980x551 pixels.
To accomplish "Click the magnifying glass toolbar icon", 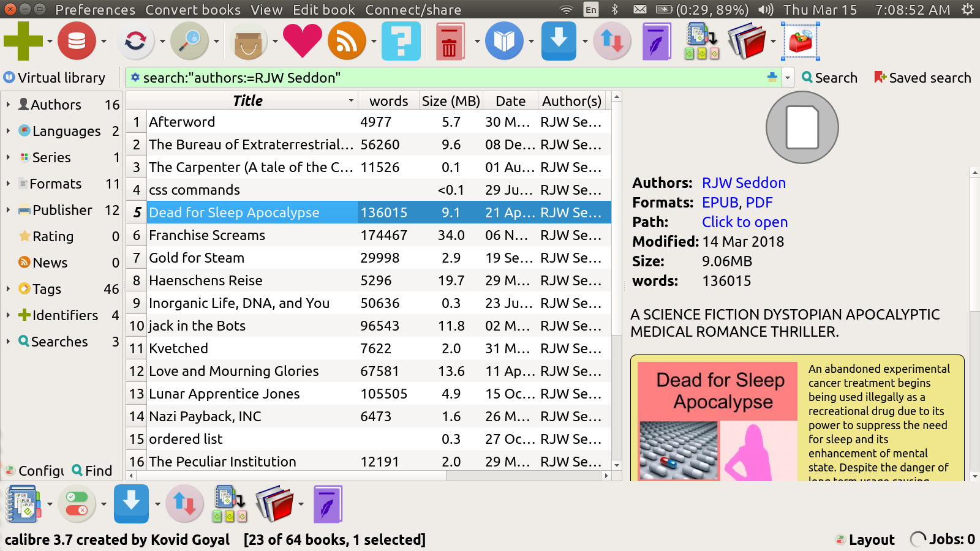I will pos(189,41).
